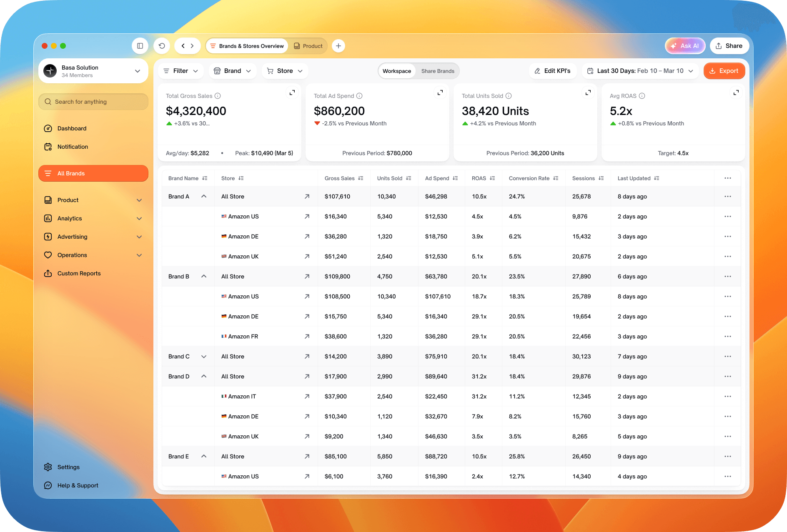Click the refresh/reload icon
Viewport: 787px width, 532px height.
click(x=162, y=46)
